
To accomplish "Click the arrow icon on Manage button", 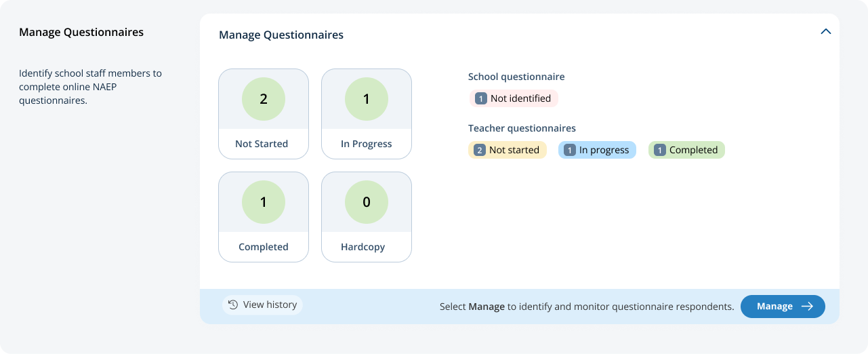I will [807, 307].
